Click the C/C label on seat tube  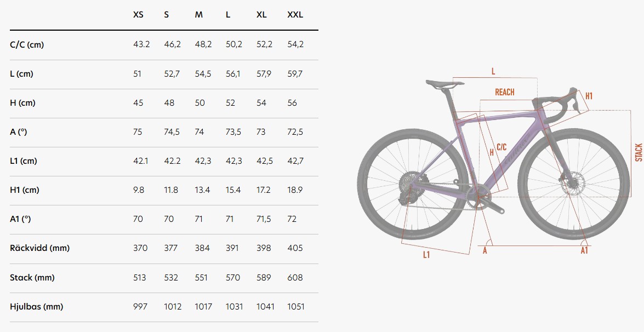tap(501, 147)
